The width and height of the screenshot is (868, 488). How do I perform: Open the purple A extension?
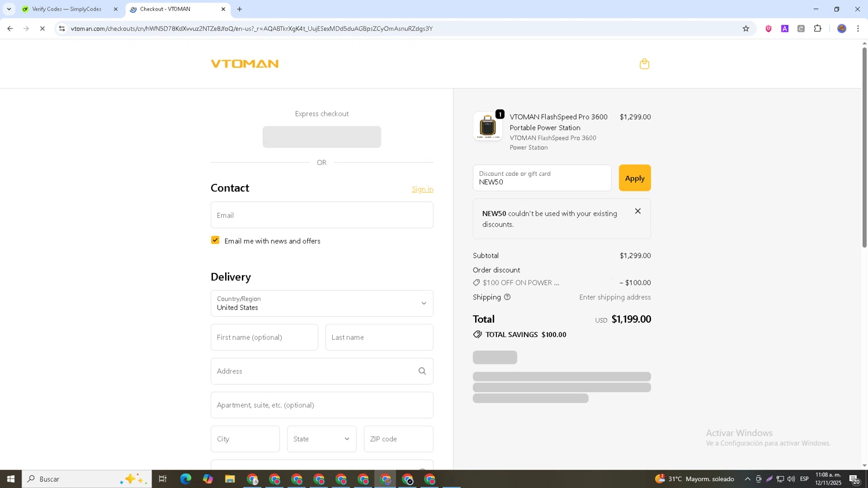[x=785, y=28]
